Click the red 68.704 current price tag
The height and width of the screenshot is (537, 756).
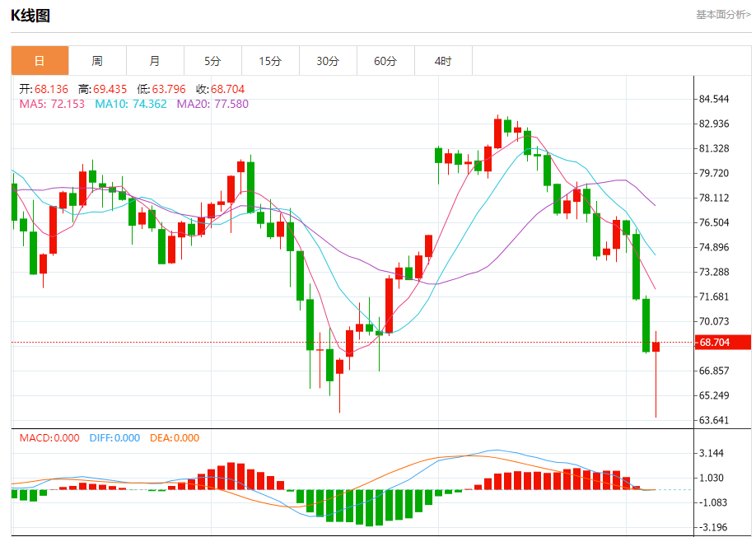coord(723,343)
